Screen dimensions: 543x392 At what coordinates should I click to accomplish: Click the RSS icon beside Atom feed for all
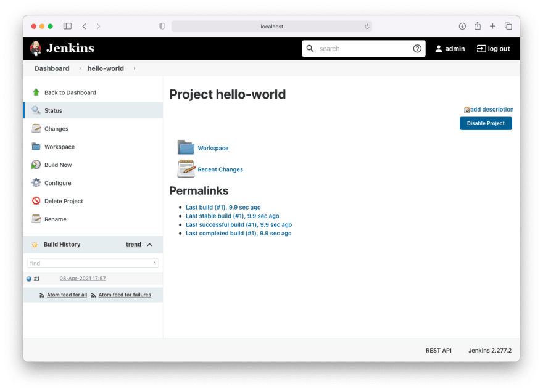pos(41,295)
